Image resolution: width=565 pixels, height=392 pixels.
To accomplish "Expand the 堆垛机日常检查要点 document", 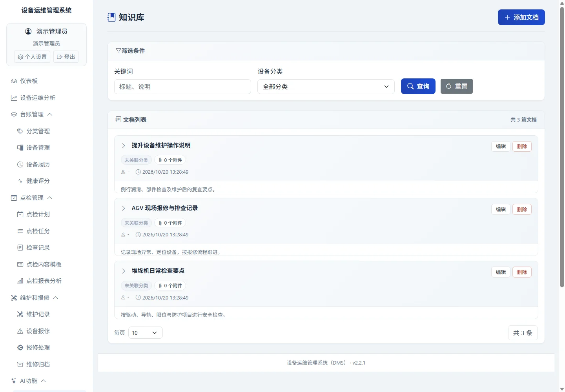I will pos(124,271).
